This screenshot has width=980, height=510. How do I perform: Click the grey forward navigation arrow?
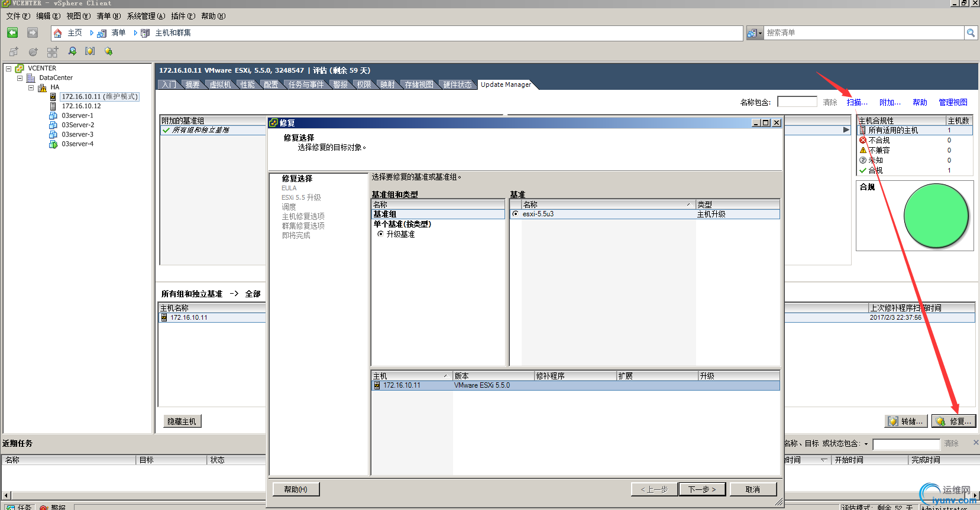(x=33, y=33)
